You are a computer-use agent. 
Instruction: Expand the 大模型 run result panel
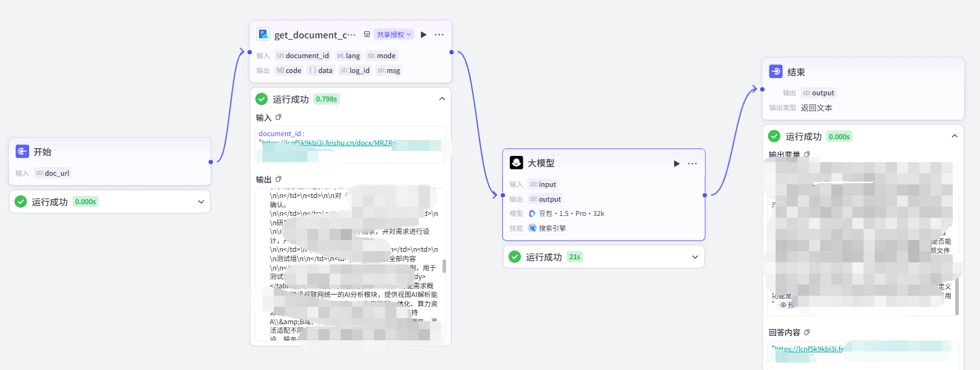[695, 257]
